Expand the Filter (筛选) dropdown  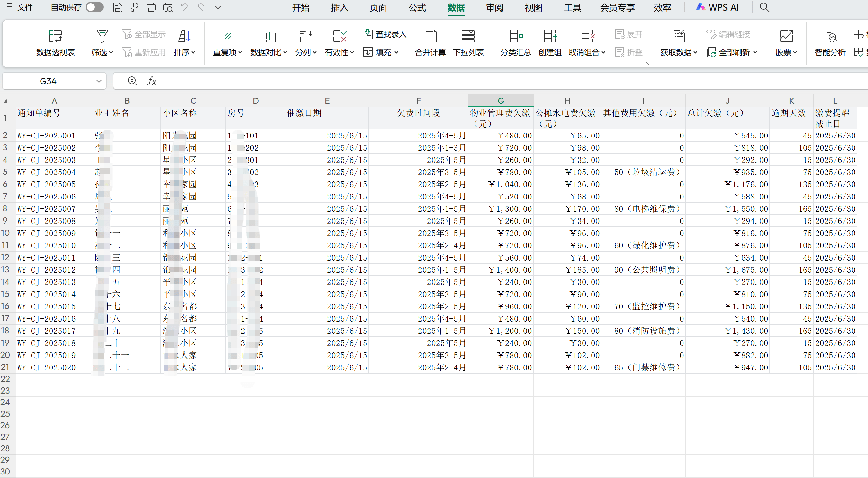pyautogui.click(x=111, y=52)
